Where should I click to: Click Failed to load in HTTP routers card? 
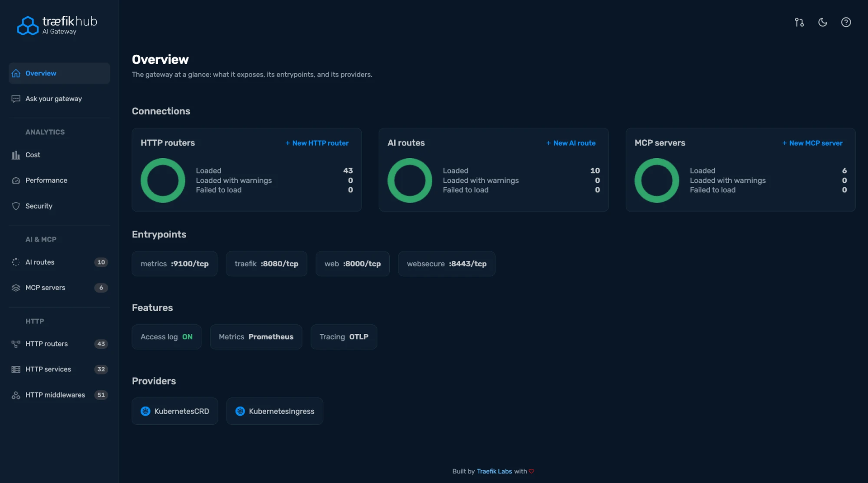pyautogui.click(x=219, y=190)
